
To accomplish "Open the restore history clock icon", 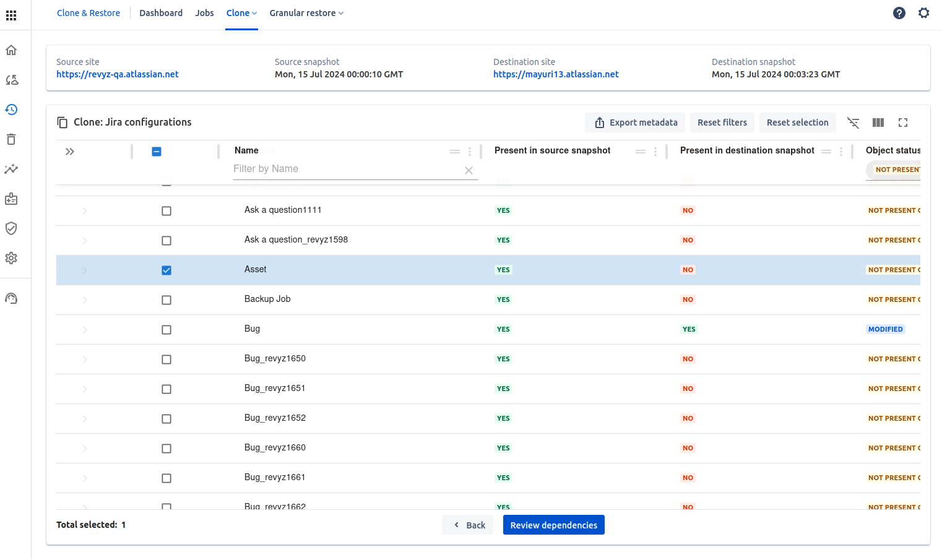I will (x=11, y=110).
